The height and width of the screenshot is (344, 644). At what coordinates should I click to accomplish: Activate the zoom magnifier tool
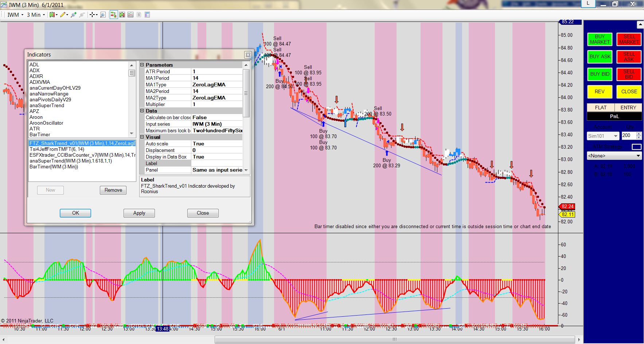tap(103, 15)
